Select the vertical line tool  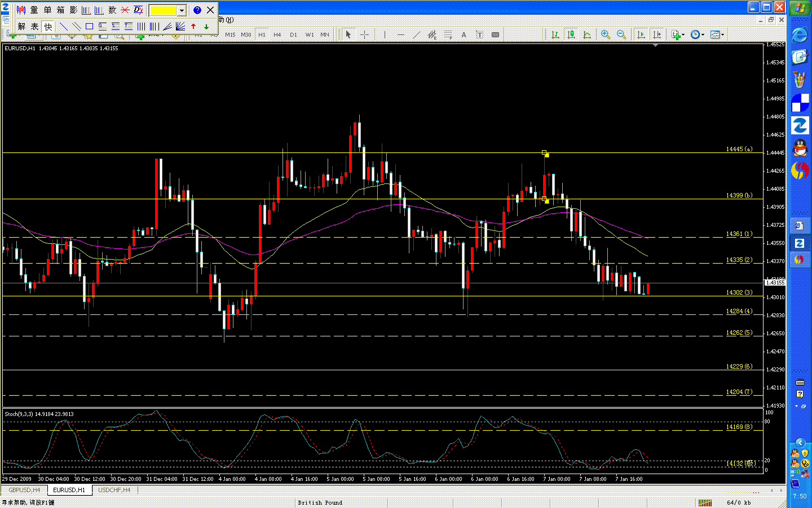tap(385, 35)
